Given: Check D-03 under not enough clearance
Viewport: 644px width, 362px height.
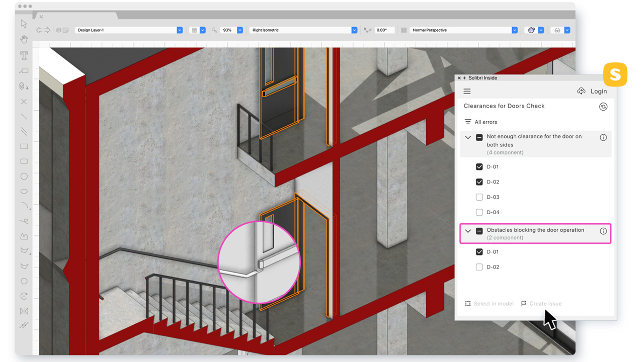Looking at the screenshot, I should [x=479, y=197].
